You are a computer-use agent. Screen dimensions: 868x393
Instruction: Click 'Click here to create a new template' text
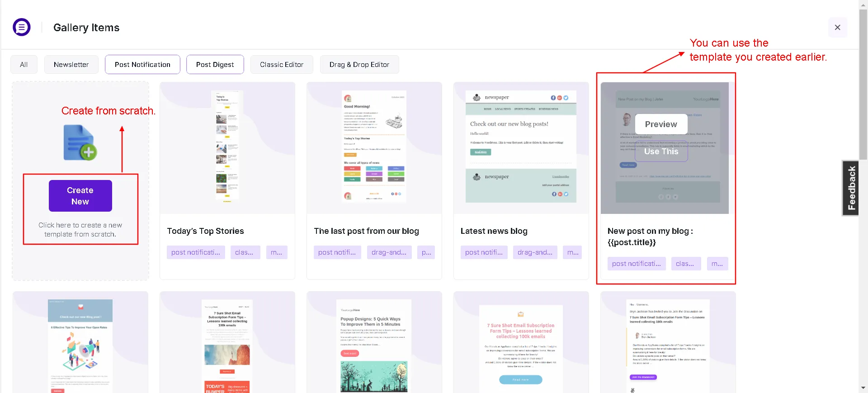coord(80,230)
